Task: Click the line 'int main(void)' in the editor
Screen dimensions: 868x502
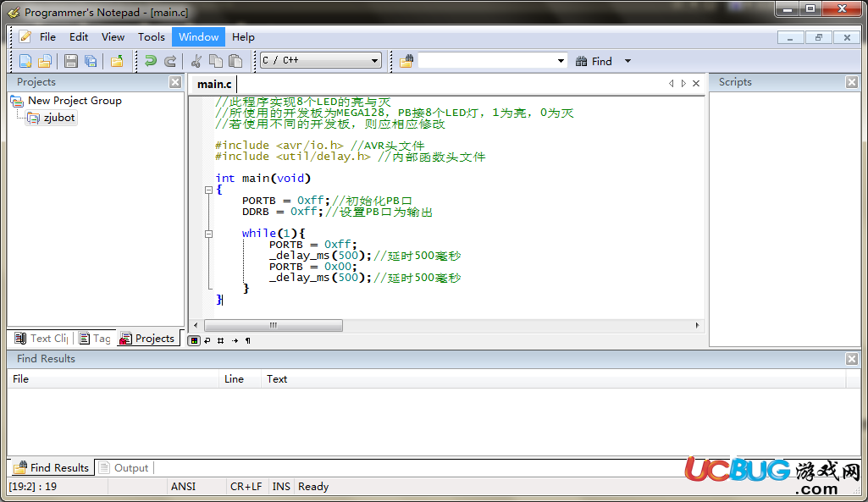Action: [x=263, y=179]
